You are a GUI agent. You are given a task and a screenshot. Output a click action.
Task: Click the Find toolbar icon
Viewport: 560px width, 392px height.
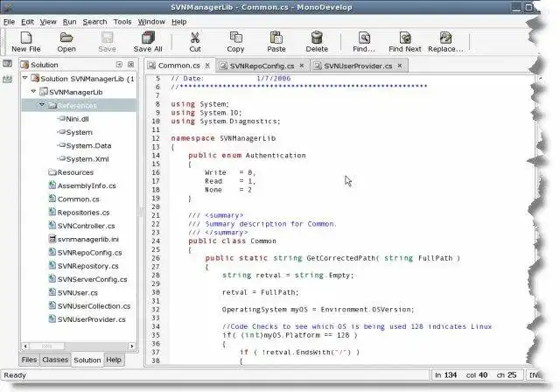(x=364, y=38)
